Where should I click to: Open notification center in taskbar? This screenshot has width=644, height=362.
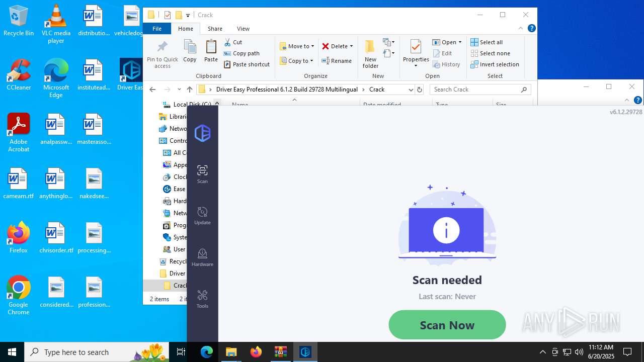pyautogui.click(x=627, y=352)
